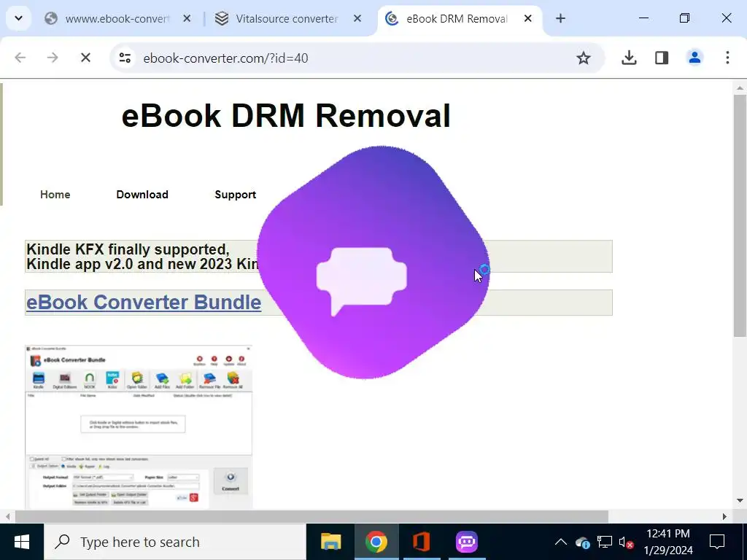Click the eBook DRM Removal heading
Screen dimensions: 747x560
click(x=286, y=116)
